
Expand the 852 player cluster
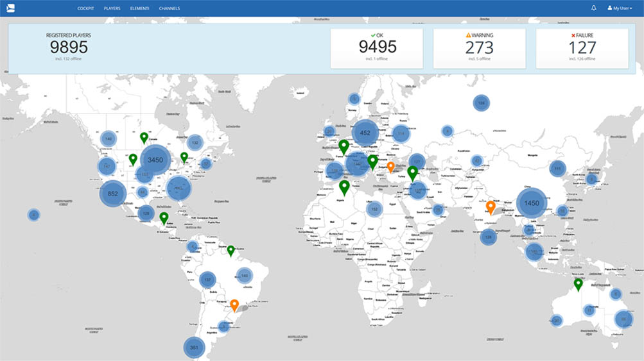(x=113, y=194)
